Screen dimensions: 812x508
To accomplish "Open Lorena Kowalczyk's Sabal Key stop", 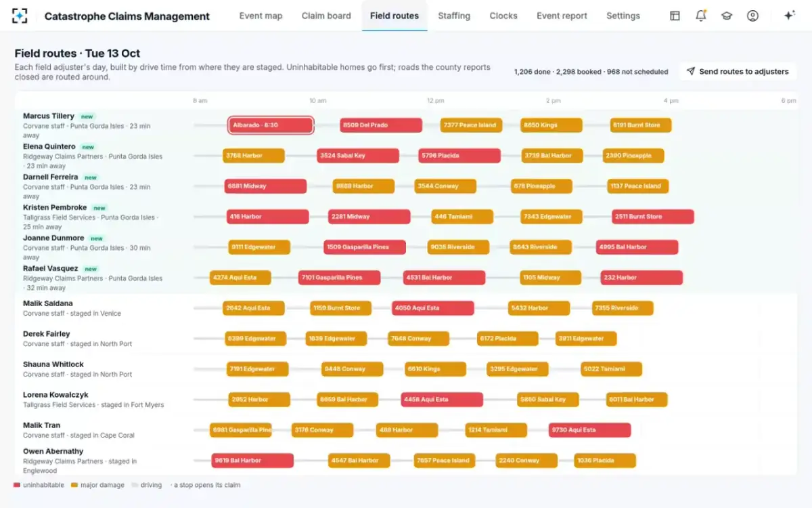I will click(x=547, y=400).
